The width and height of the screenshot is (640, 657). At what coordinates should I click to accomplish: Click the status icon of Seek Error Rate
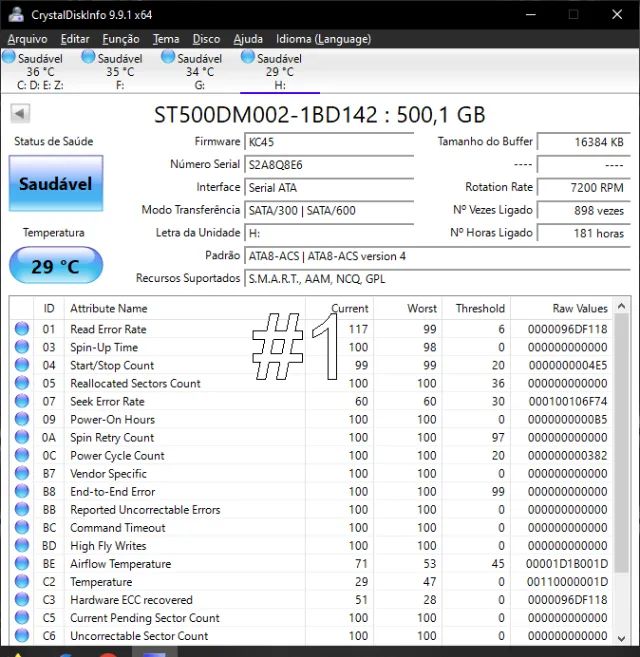(x=22, y=401)
